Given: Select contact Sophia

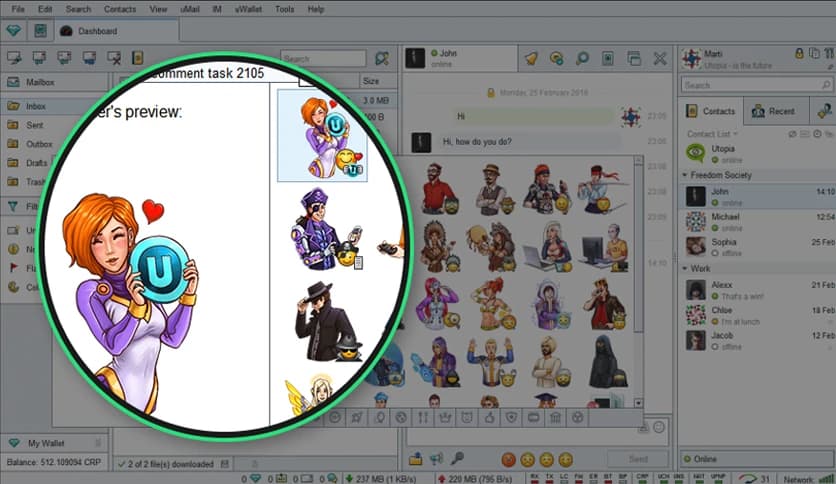Looking at the screenshot, I should click(x=757, y=247).
